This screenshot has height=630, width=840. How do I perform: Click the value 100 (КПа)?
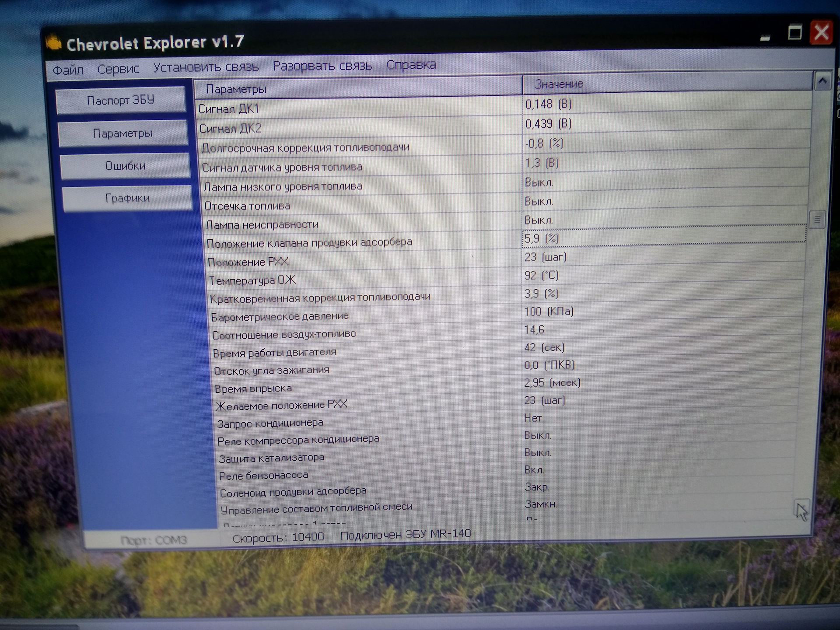(x=549, y=311)
